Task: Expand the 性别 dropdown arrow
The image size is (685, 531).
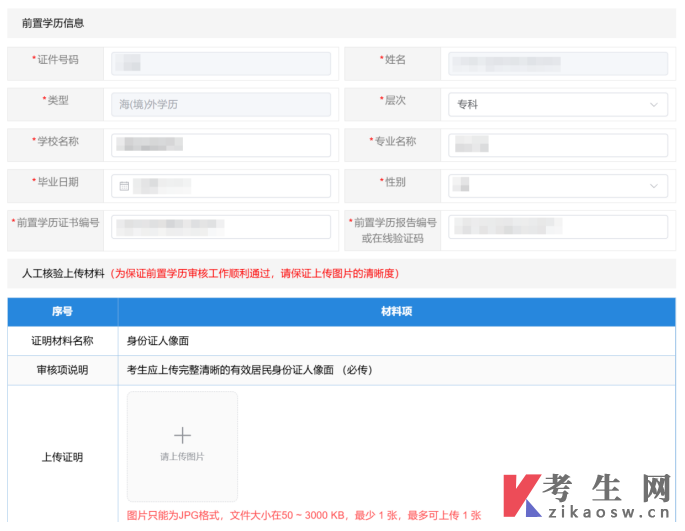Action: pyautogui.click(x=654, y=186)
